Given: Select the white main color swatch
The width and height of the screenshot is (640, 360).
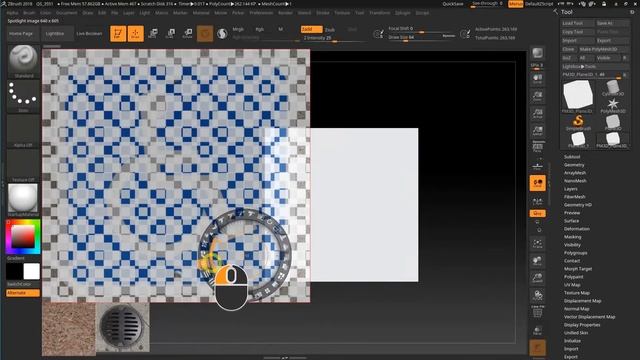Looking at the screenshot, I should coord(32,271).
